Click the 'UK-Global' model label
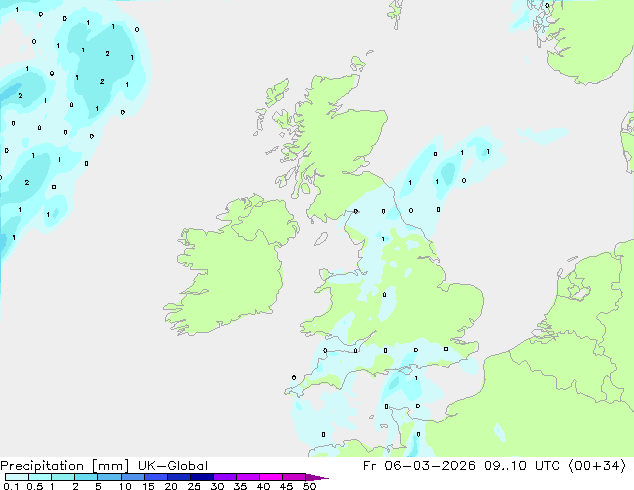Image resolution: width=634 pixels, height=490 pixels. (x=173, y=466)
